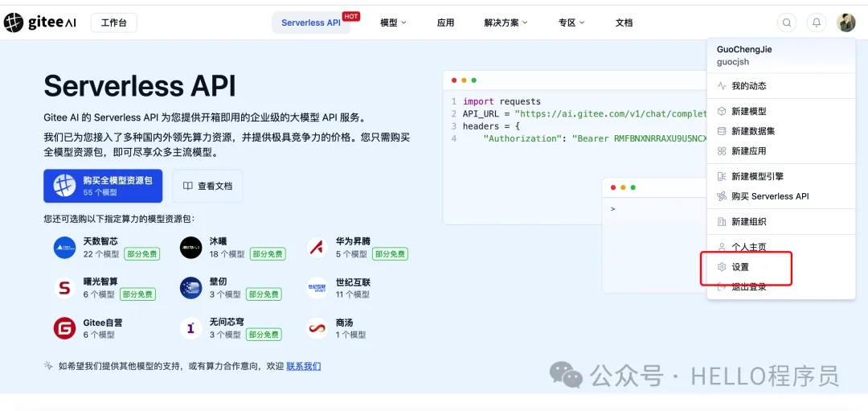Click the 查看文档 button

pyautogui.click(x=207, y=186)
